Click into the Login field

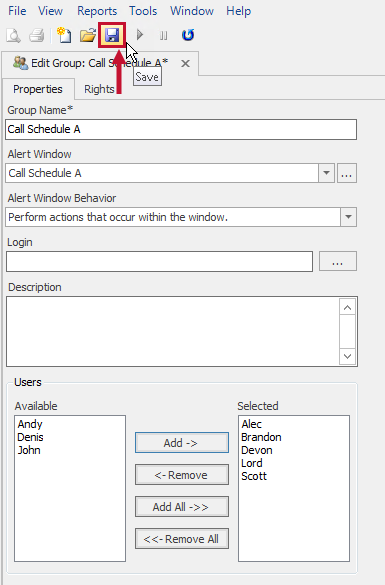pyautogui.click(x=159, y=262)
